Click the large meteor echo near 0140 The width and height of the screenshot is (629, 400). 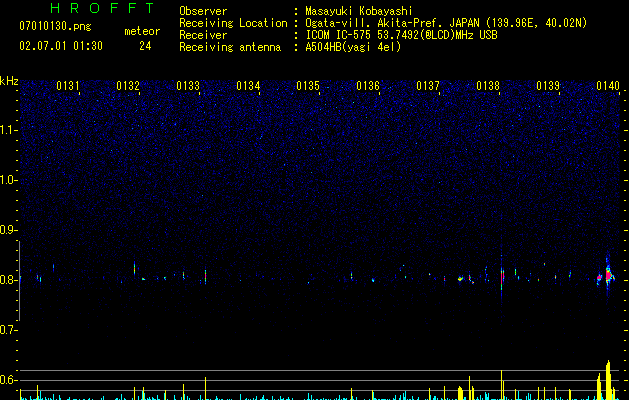pos(608,275)
